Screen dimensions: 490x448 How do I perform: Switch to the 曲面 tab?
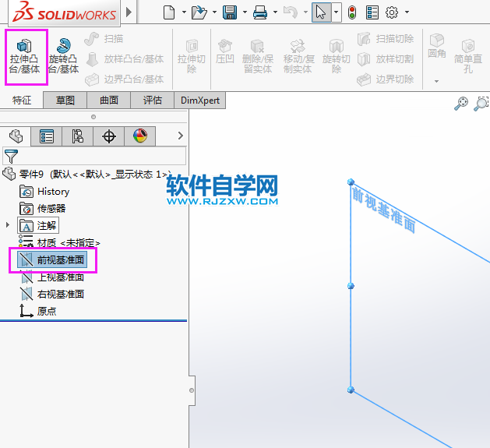tap(109, 101)
